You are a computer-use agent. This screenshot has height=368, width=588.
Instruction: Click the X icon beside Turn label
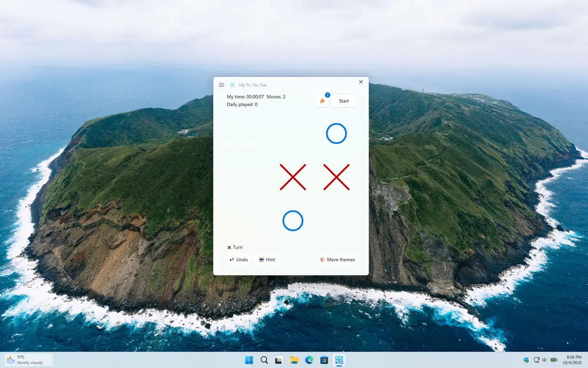pos(228,247)
